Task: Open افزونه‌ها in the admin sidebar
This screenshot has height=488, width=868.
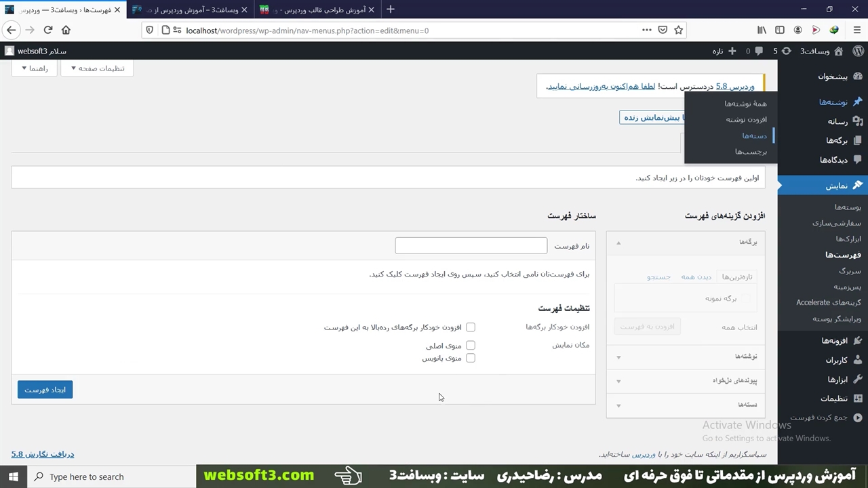Action: pyautogui.click(x=834, y=341)
